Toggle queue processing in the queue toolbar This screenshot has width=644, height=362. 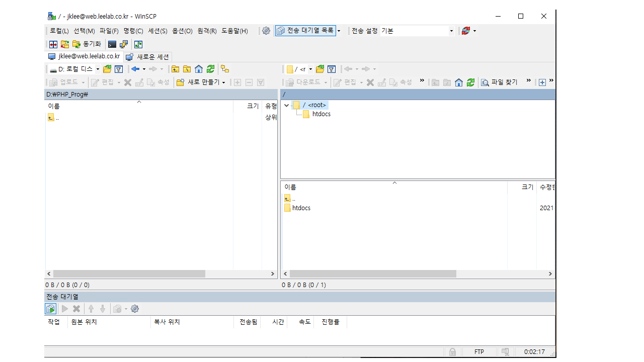[50, 309]
